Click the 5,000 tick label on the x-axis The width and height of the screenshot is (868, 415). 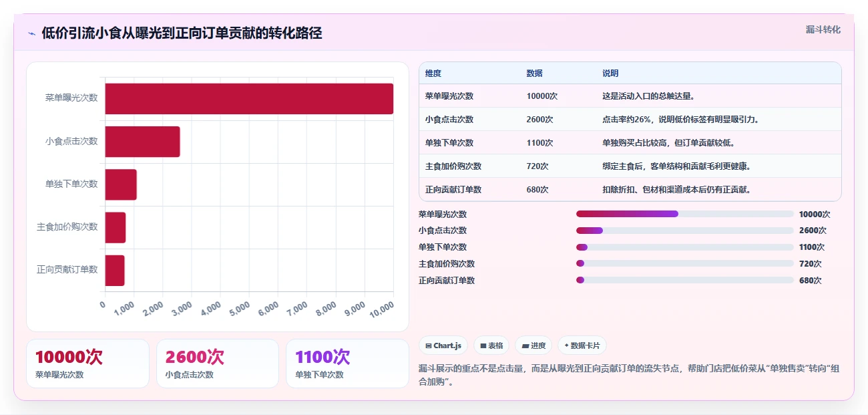tap(240, 307)
